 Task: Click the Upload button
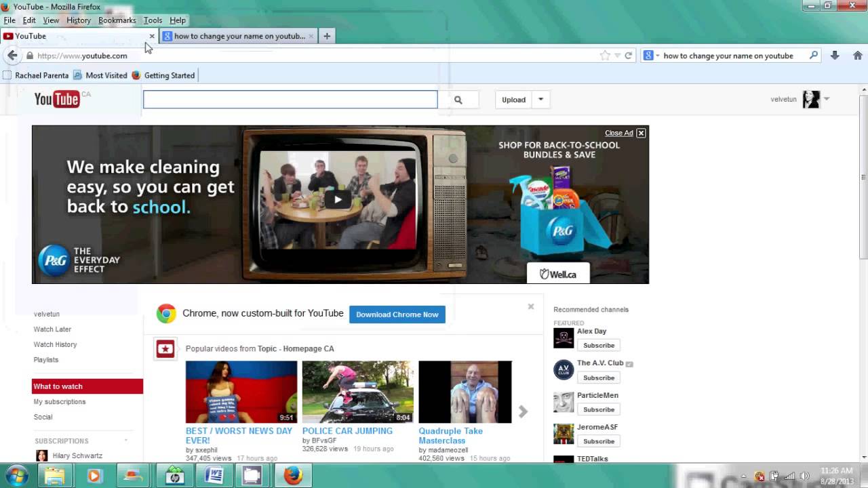tap(513, 100)
